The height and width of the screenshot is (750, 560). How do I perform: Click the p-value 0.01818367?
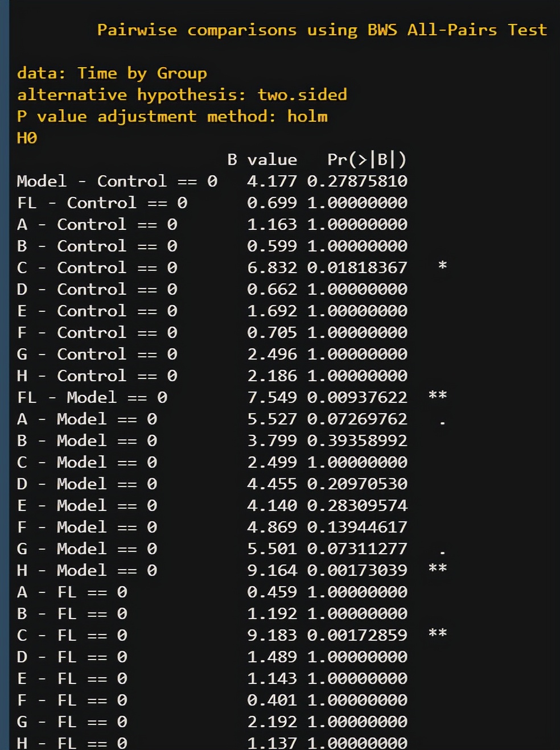point(357,268)
